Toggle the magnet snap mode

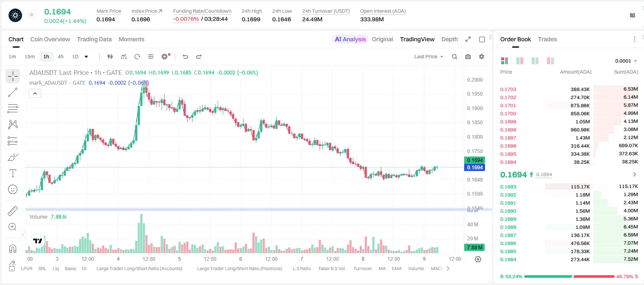click(x=13, y=248)
